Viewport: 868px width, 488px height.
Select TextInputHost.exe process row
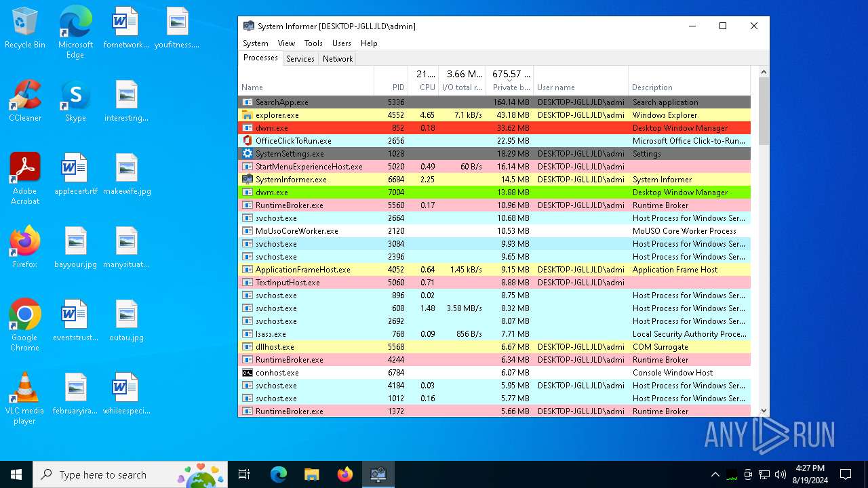tap(494, 283)
